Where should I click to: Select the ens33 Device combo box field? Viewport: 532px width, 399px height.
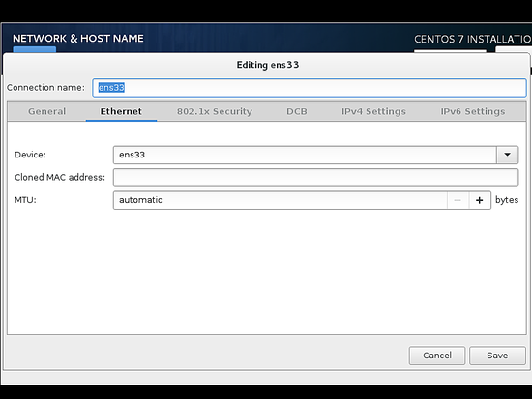[315, 155]
